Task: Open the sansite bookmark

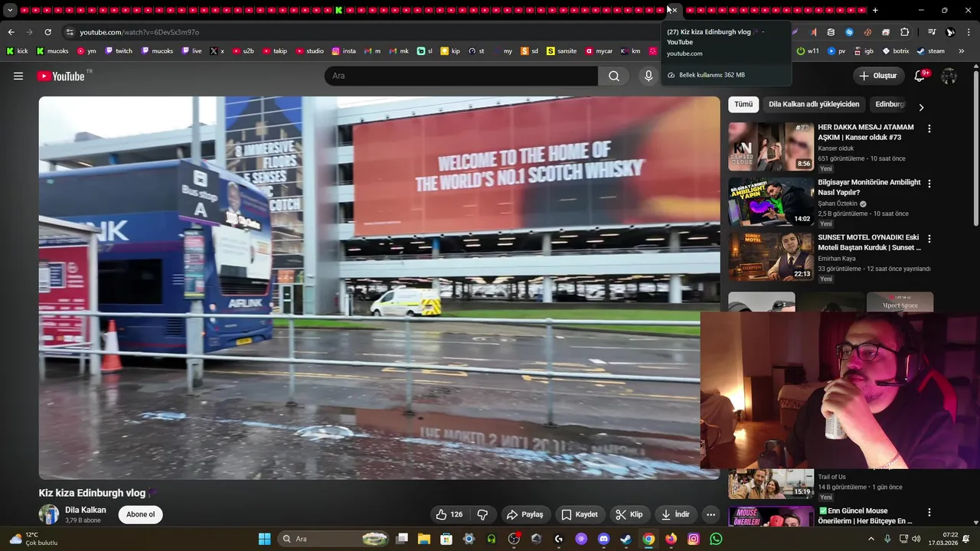Action: 562,51
